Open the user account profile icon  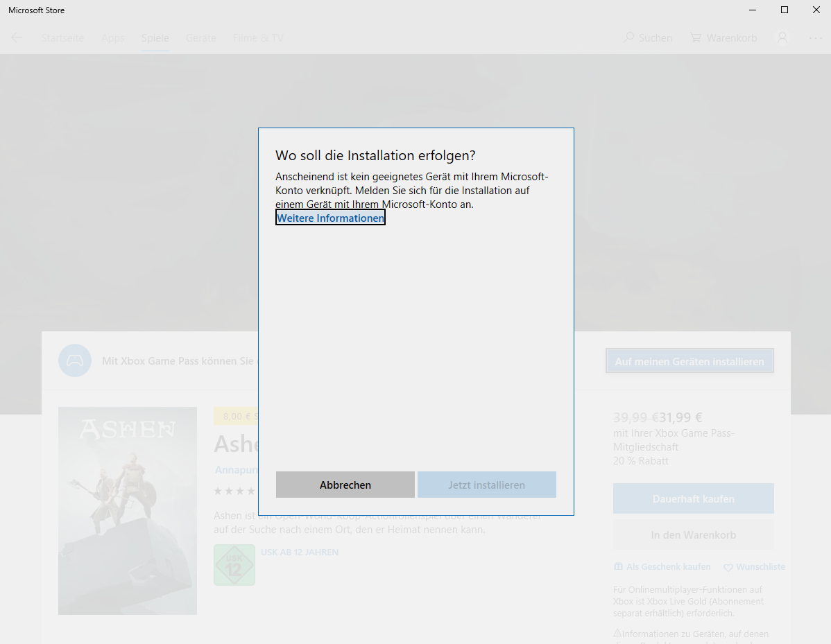782,37
